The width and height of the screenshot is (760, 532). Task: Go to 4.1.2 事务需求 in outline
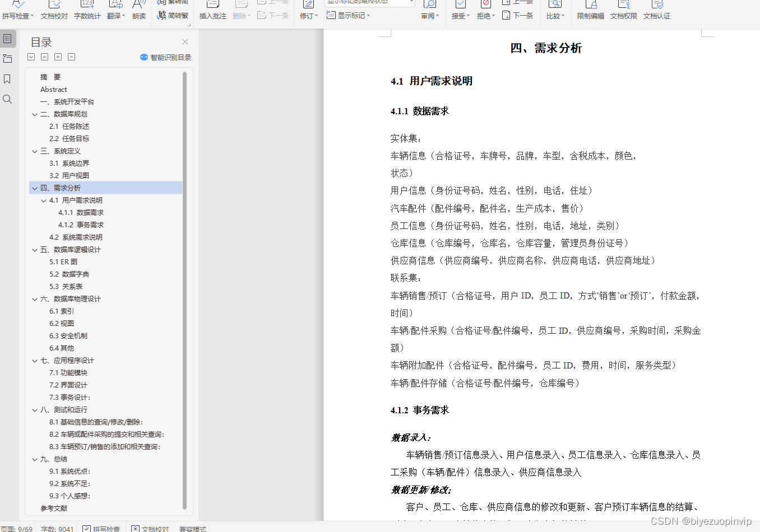81,225
